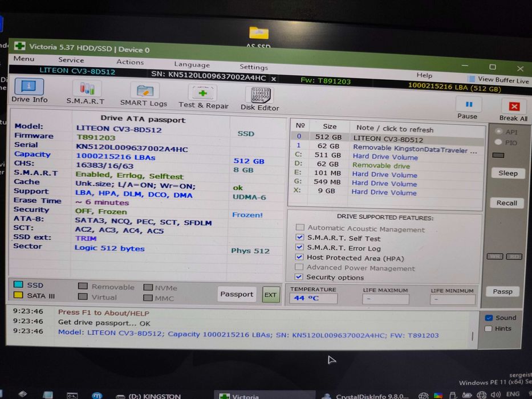Toggle Host Protected Area (HPA) checkbox
Screen dimensions: 532x399
pyautogui.click(x=299, y=257)
